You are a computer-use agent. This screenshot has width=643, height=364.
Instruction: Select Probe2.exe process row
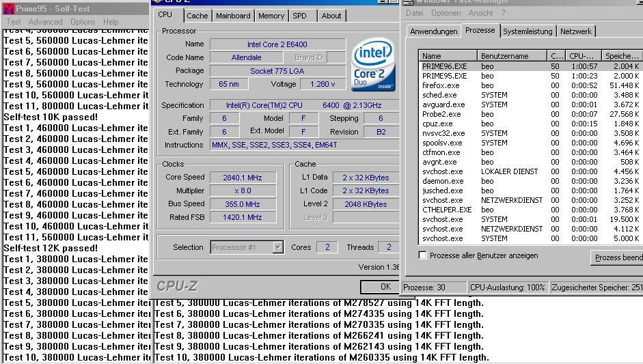point(531,114)
